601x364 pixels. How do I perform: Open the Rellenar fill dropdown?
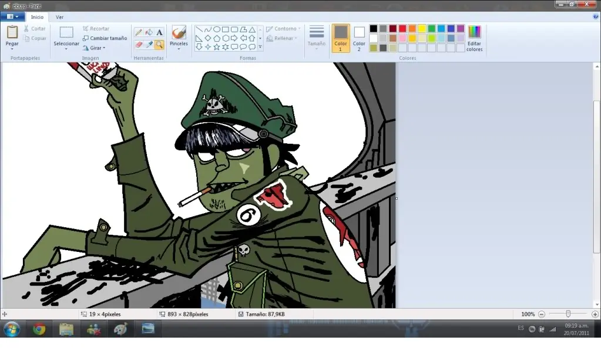(282, 38)
